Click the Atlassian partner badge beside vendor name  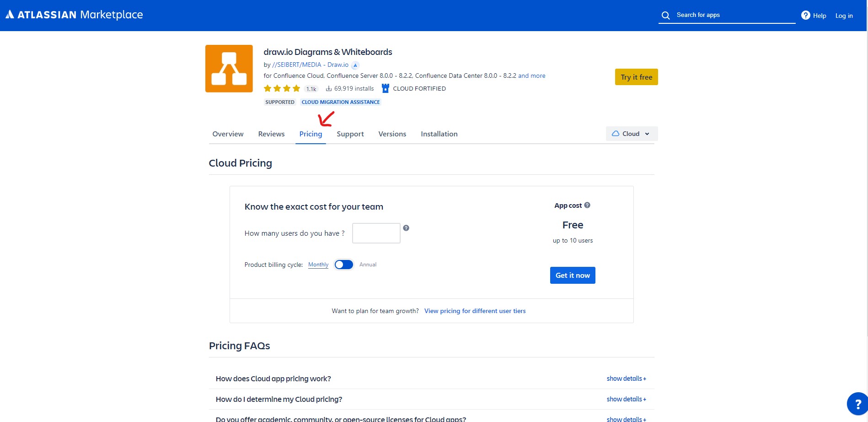(x=355, y=65)
